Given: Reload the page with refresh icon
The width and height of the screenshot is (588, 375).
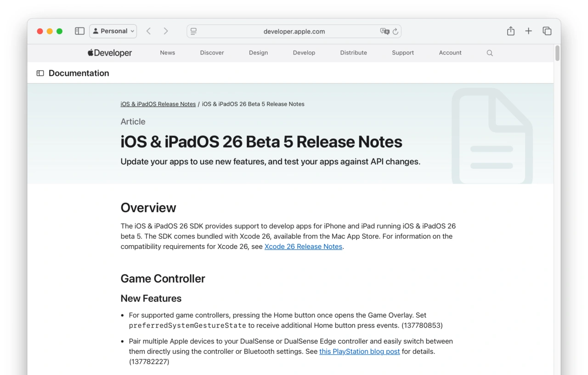Looking at the screenshot, I should click(395, 31).
